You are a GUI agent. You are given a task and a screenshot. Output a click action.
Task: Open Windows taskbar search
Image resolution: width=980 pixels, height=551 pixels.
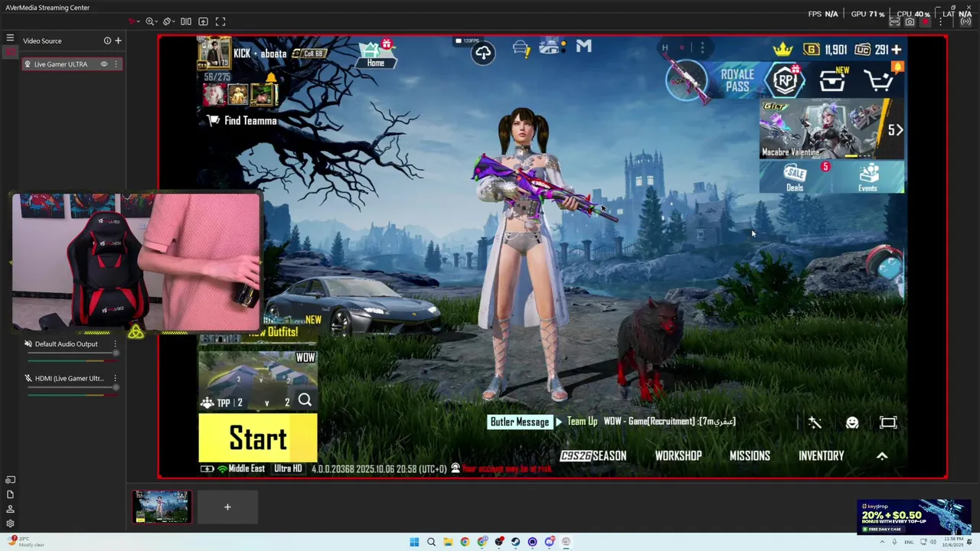[x=431, y=542]
